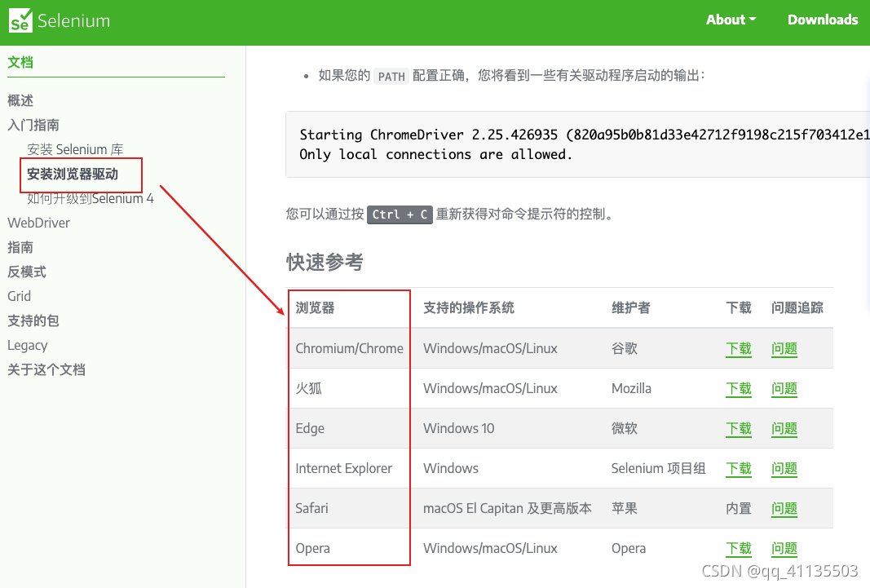Click the 支持的操作系统 column header
This screenshot has width=870, height=588.
click(468, 308)
